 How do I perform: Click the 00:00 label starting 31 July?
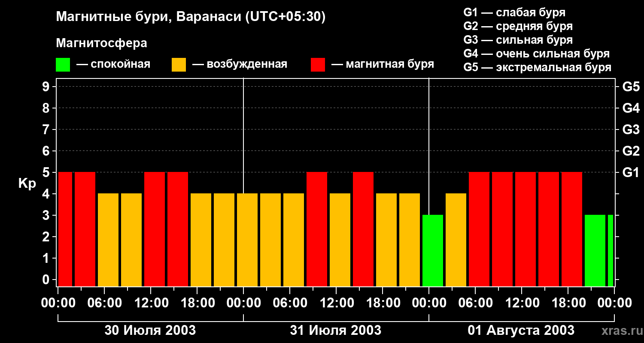click(x=243, y=303)
